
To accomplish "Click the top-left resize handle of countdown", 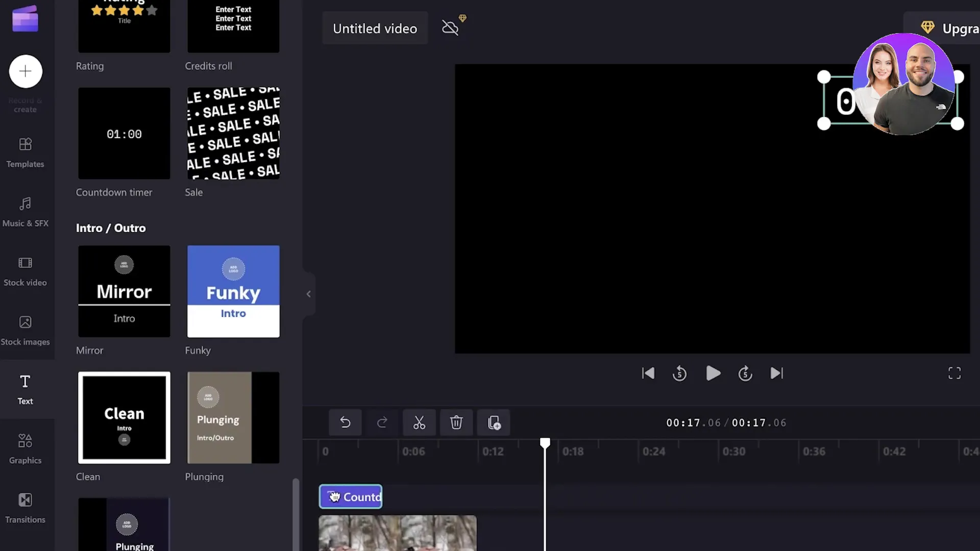I will 824,77.
